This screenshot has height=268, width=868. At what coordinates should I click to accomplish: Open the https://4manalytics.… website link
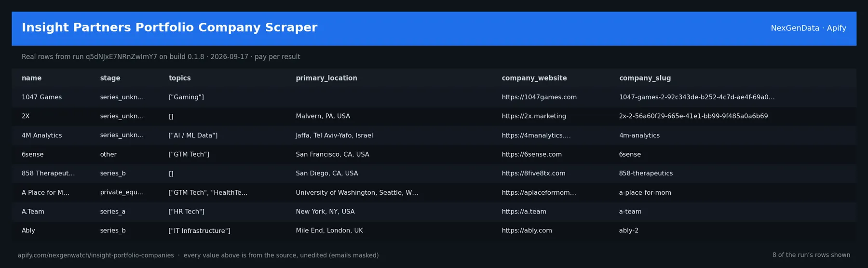point(536,135)
